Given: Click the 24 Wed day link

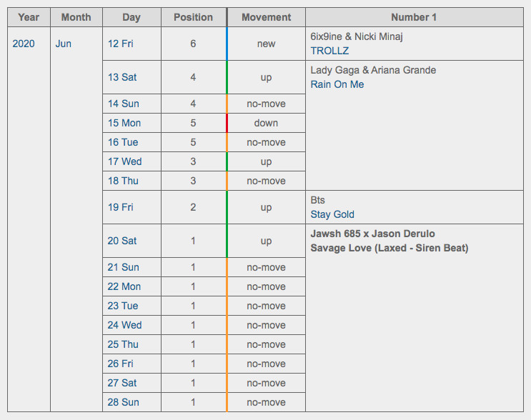Looking at the screenshot, I should click(124, 325).
